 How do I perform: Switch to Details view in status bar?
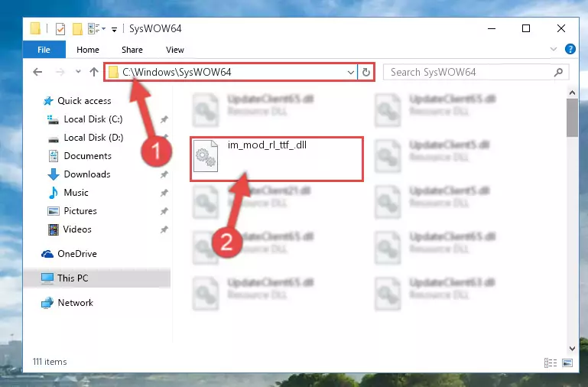click(551, 363)
